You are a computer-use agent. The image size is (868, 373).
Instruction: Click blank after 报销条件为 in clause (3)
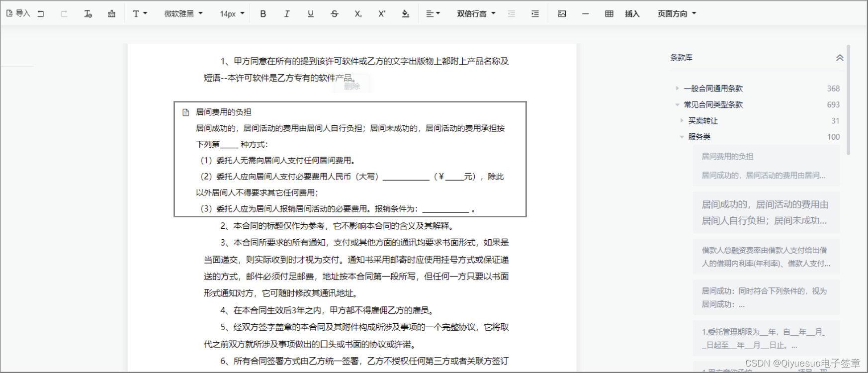[x=445, y=210]
